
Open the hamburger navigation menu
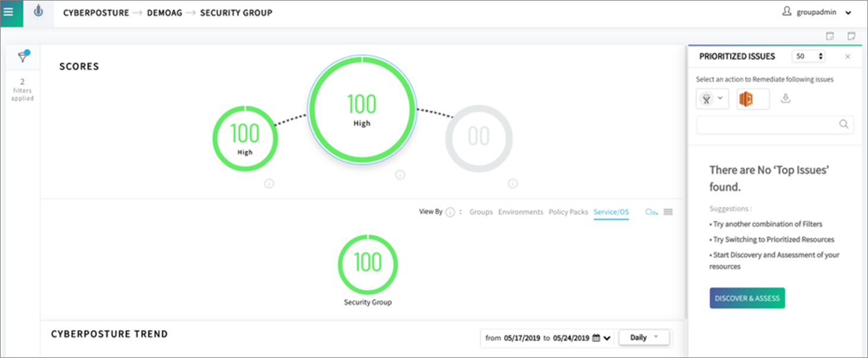pyautogui.click(x=9, y=12)
